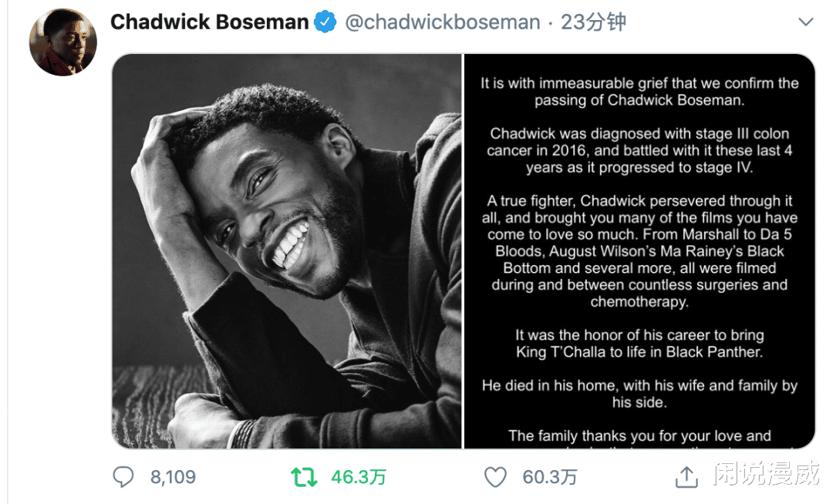View the 8,109 replies count
Viewport: 833px width, 504px height.
(173, 478)
